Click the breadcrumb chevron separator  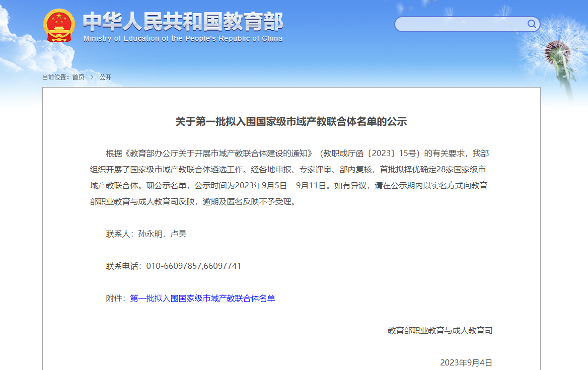click(92, 77)
